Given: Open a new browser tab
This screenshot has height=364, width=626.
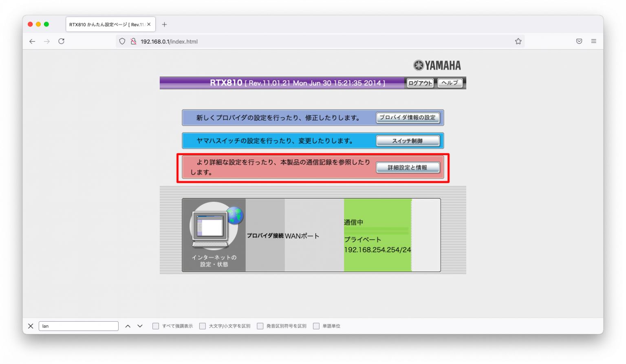Looking at the screenshot, I should (x=164, y=24).
